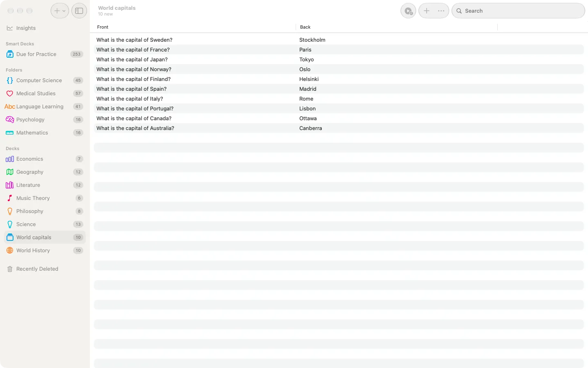
Task: Click the Stockholm answer cell
Action: point(312,40)
